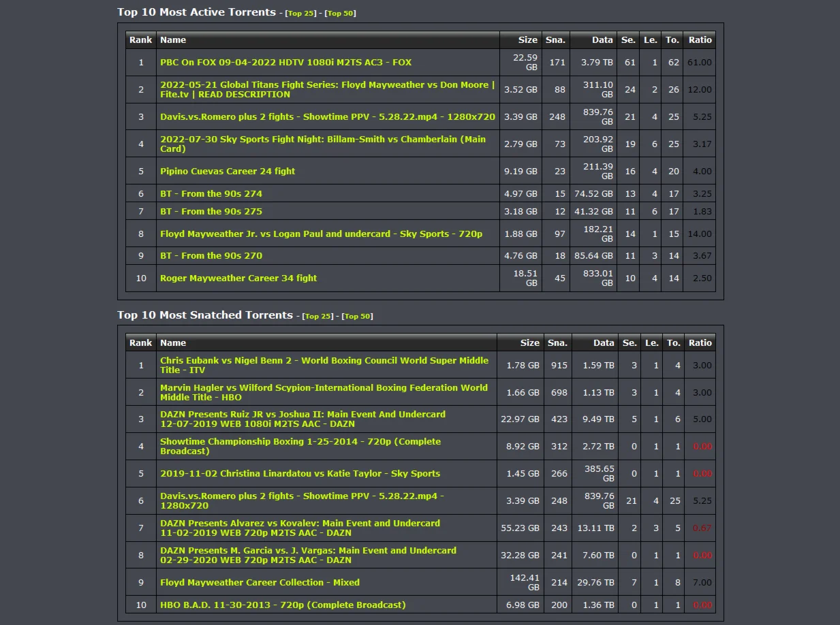Select 698 snatches for Hagler vs Scypion
This screenshot has height=625, width=840.
(559, 392)
